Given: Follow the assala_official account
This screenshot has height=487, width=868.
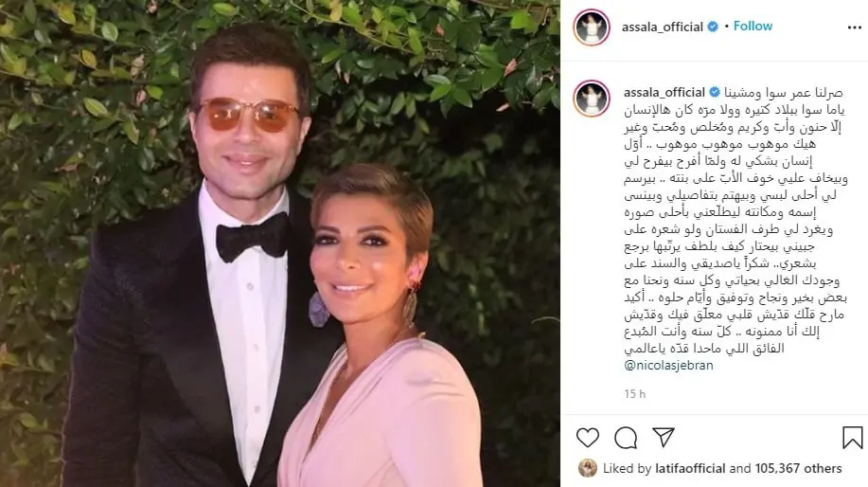Looking at the screenshot, I should pos(753,26).
